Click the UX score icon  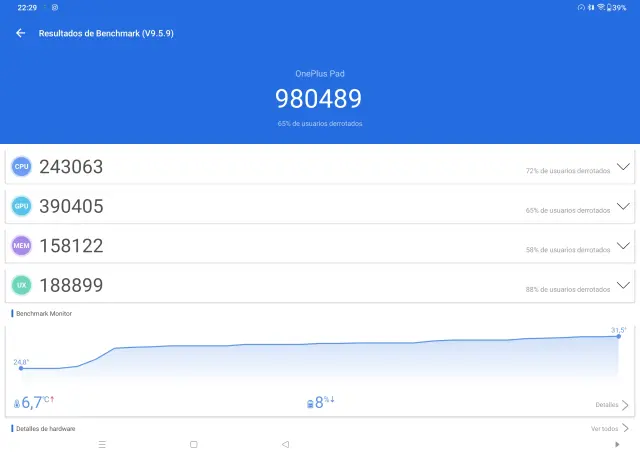click(x=21, y=286)
